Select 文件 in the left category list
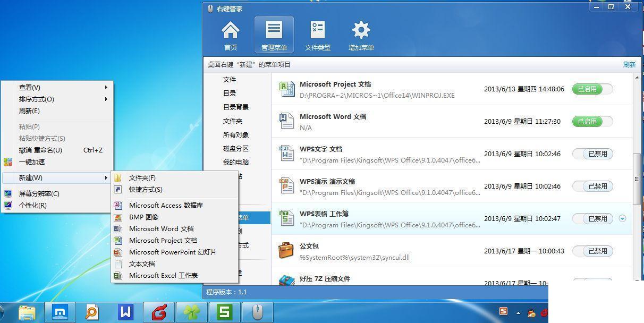 230,80
